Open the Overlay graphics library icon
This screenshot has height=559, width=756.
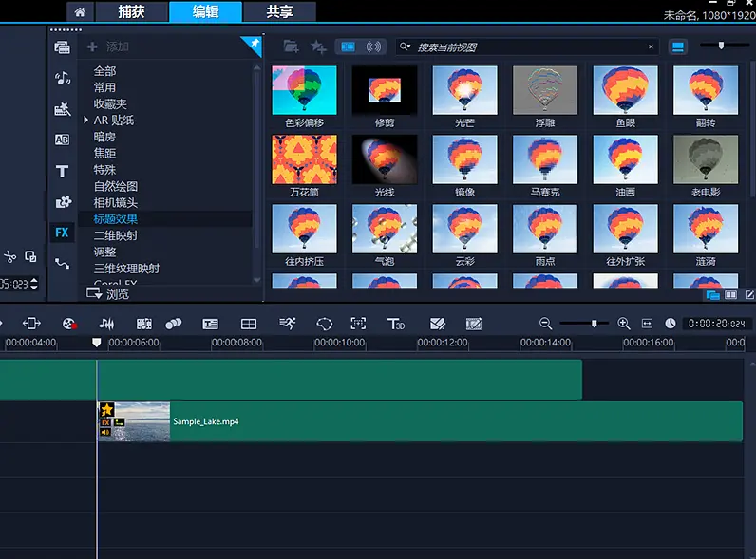[63, 202]
